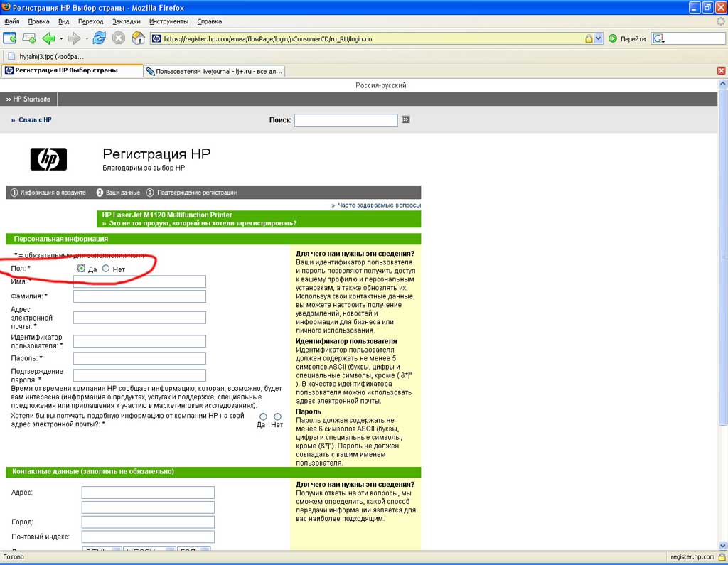Viewport: 728px width, 565px height.
Task: Click the throbber activity icon at menu bar right
Action: pyautogui.click(x=721, y=21)
